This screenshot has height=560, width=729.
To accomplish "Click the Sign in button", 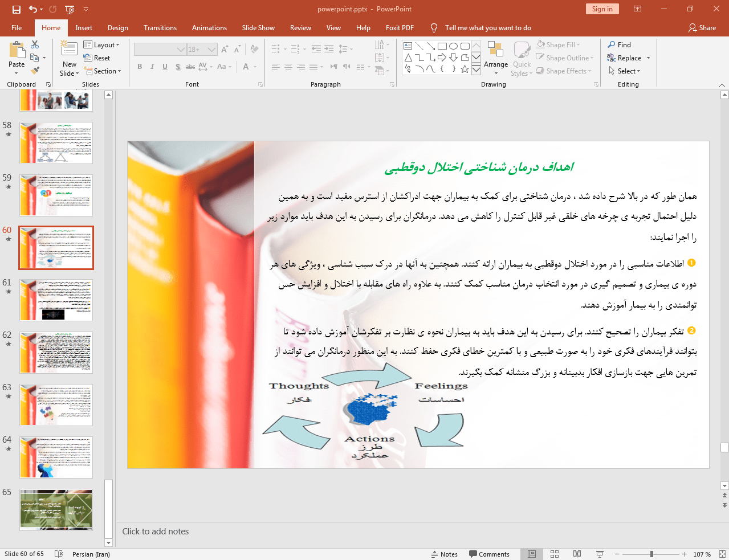I will (602, 9).
